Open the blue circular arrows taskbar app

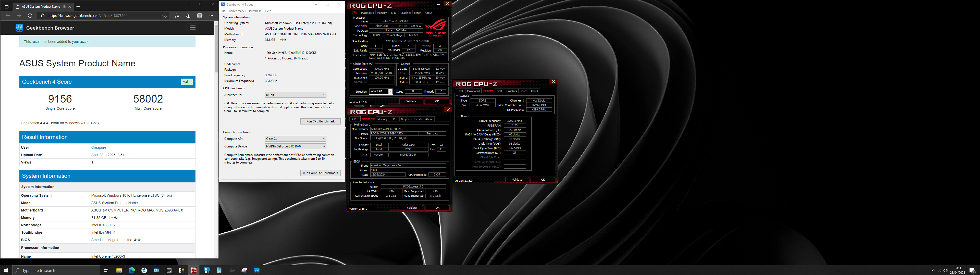coord(144,270)
